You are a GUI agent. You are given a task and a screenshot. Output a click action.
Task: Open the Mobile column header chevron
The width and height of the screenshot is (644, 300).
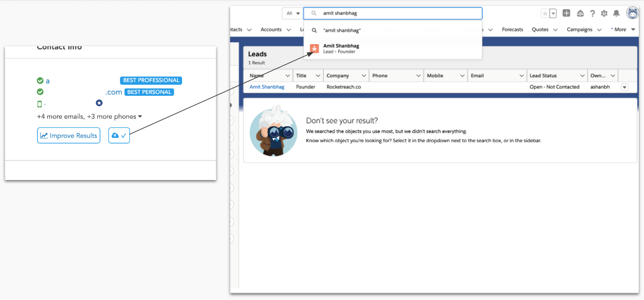tap(462, 76)
